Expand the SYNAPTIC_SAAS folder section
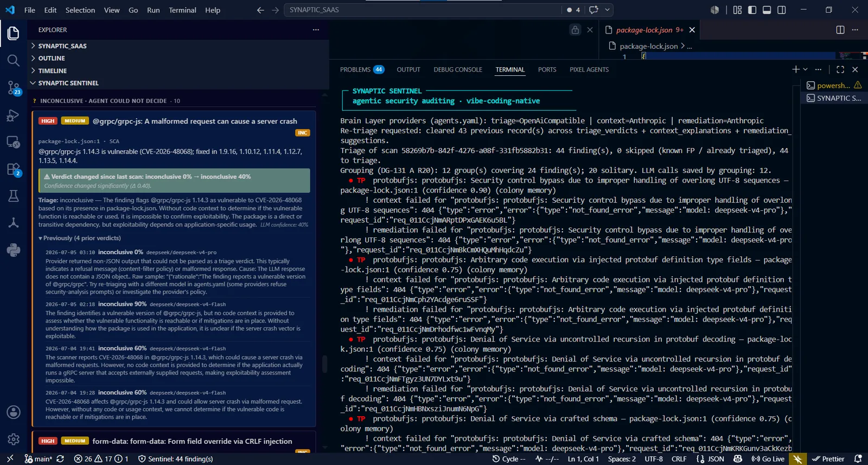This screenshot has height=465, width=868. 178,46
